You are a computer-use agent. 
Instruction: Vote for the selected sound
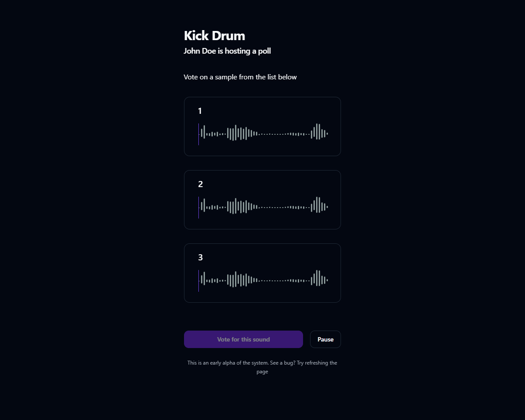click(243, 339)
